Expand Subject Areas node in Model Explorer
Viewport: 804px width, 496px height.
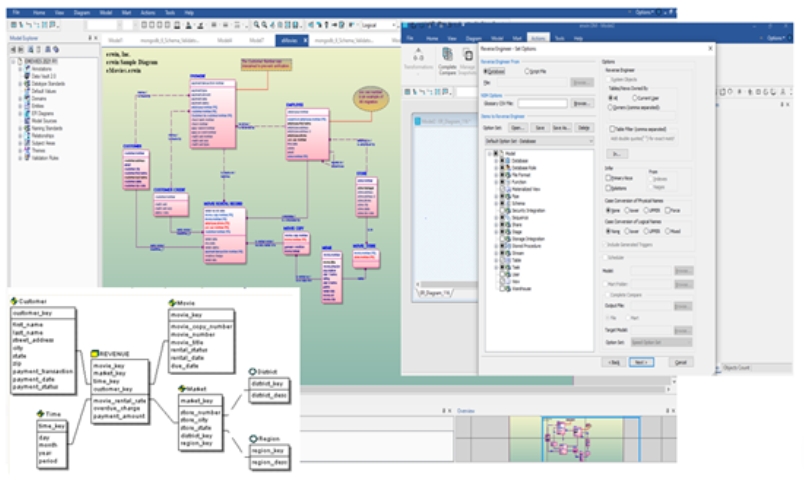point(20,143)
